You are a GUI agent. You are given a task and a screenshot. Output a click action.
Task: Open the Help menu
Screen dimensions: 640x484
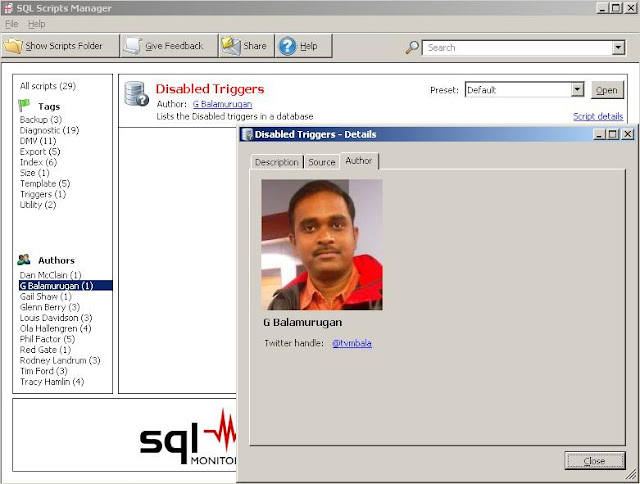click(36, 24)
